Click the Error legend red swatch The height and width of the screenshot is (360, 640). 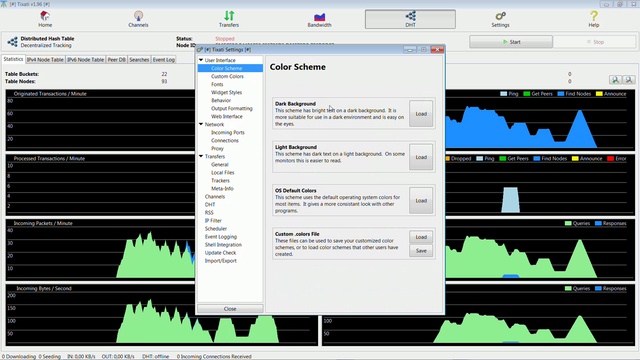click(611, 158)
